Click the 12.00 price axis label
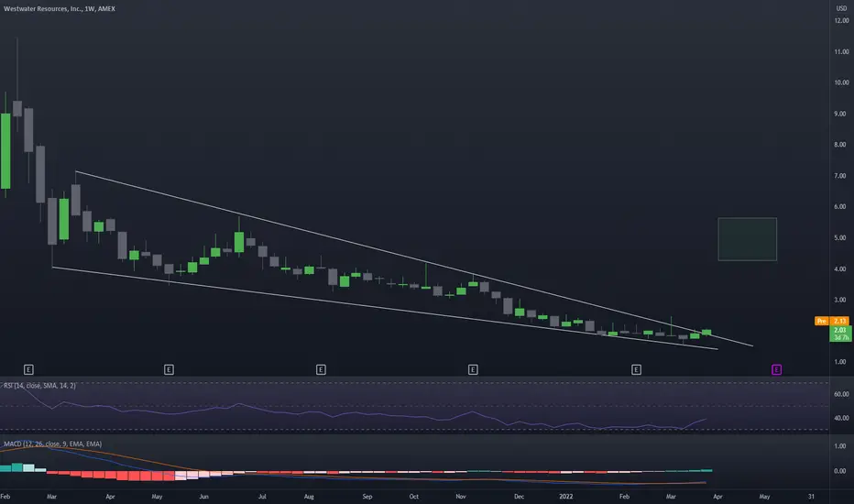The height and width of the screenshot is (504, 854). coord(841,21)
